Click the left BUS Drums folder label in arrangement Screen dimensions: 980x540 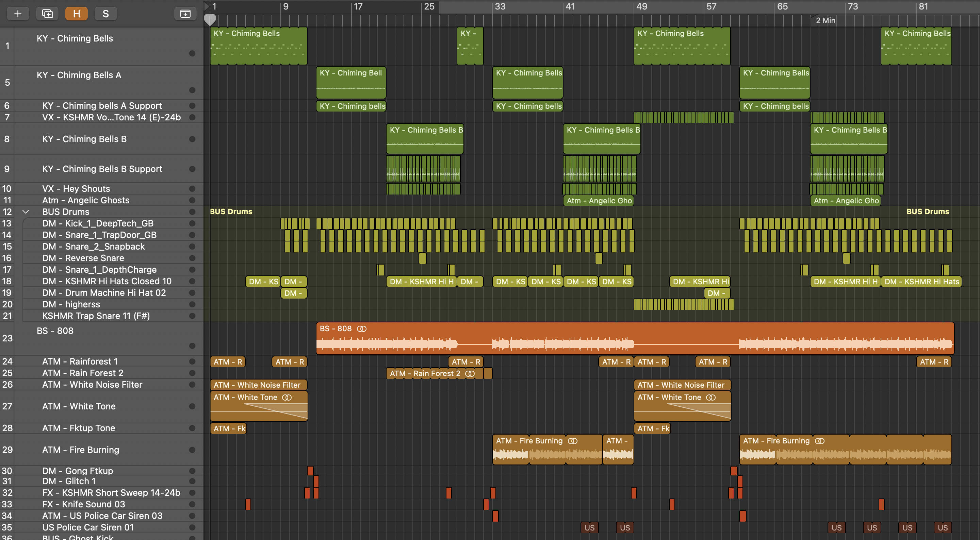pos(231,212)
